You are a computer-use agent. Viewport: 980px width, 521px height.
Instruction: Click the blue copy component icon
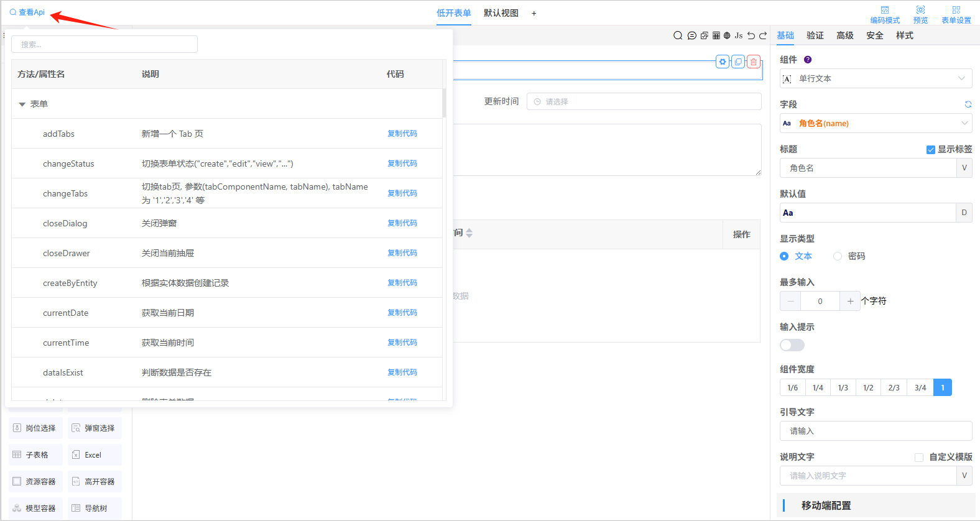pos(738,62)
